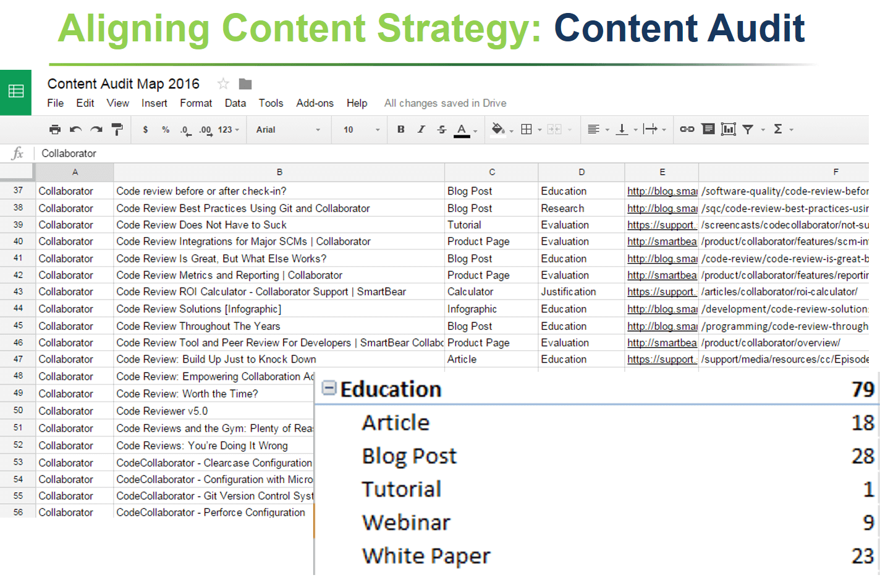Click 'Code Reviewer v5.0' cell
This screenshot has width=880, height=588.
pos(214,411)
